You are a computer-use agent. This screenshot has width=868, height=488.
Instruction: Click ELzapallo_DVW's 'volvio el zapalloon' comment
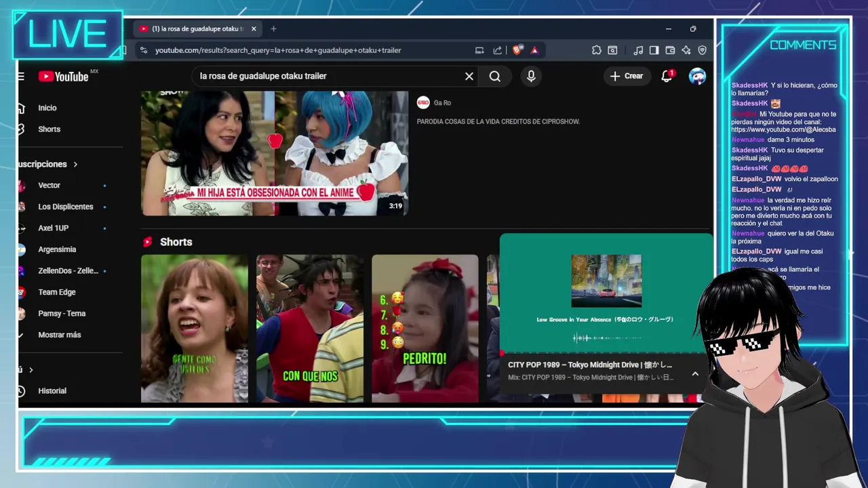(x=785, y=179)
